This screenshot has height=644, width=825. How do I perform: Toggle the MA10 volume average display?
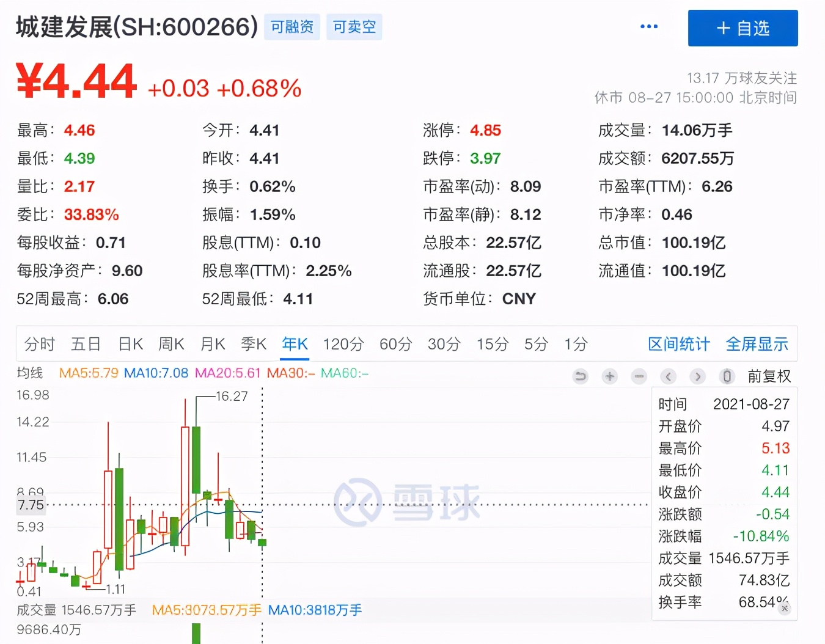click(315, 610)
